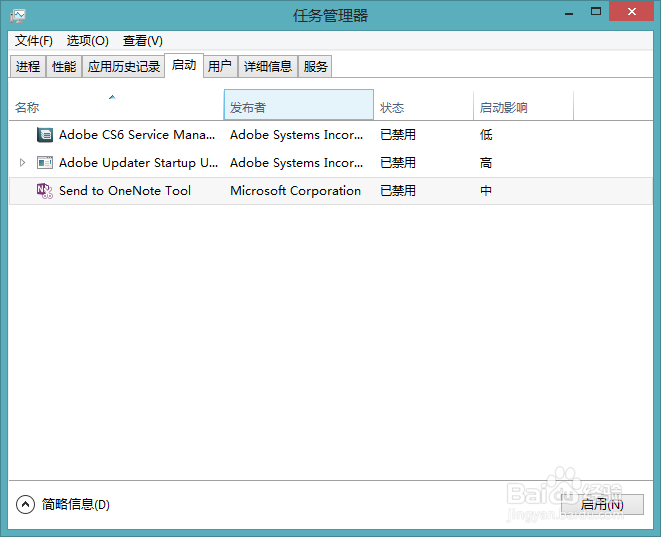Switch to the 性能 tab

coord(64,67)
